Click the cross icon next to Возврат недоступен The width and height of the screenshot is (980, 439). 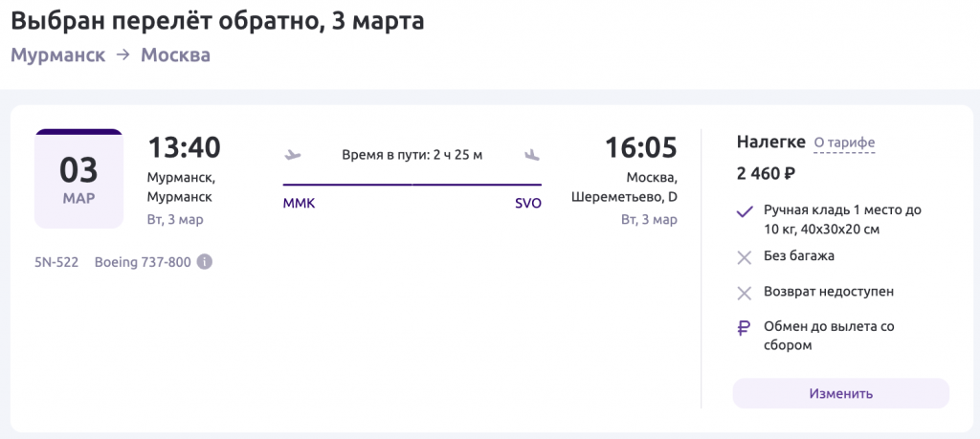pyautogui.click(x=744, y=292)
